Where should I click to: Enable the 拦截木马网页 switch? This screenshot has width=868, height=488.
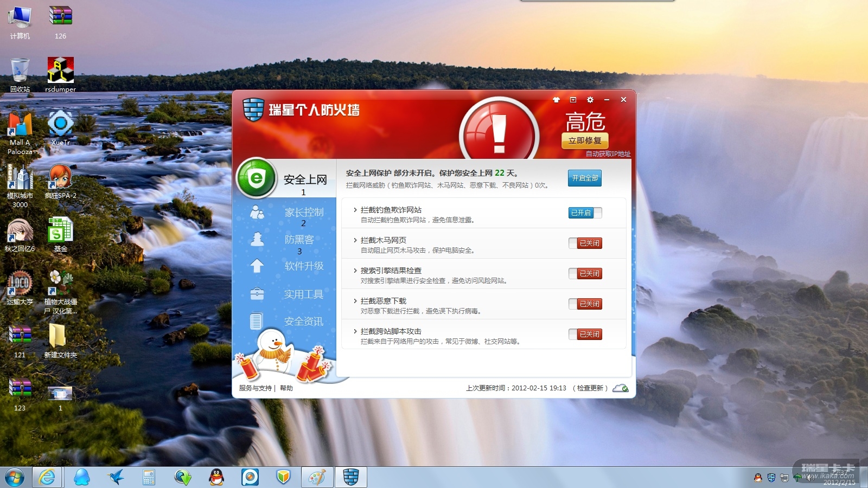click(x=585, y=243)
